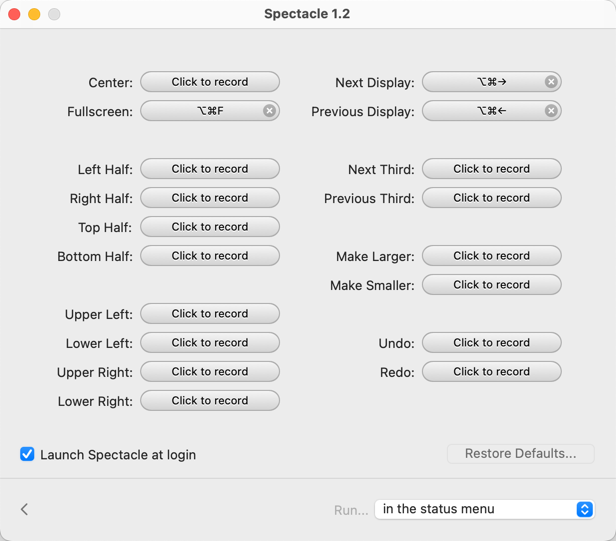Record a shortcut for Undo

pyautogui.click(x=492, y=343)
